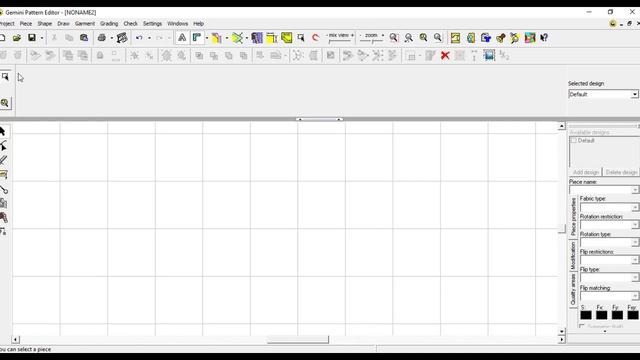Screen dimensions: 640x360
Task: Click the colorful pieces icon before help
Action: [530, 38]
